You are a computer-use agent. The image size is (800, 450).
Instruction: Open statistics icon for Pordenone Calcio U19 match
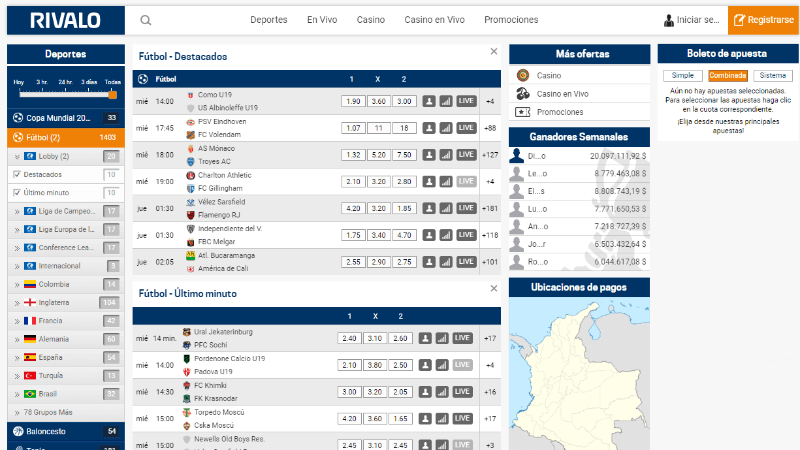442,365
